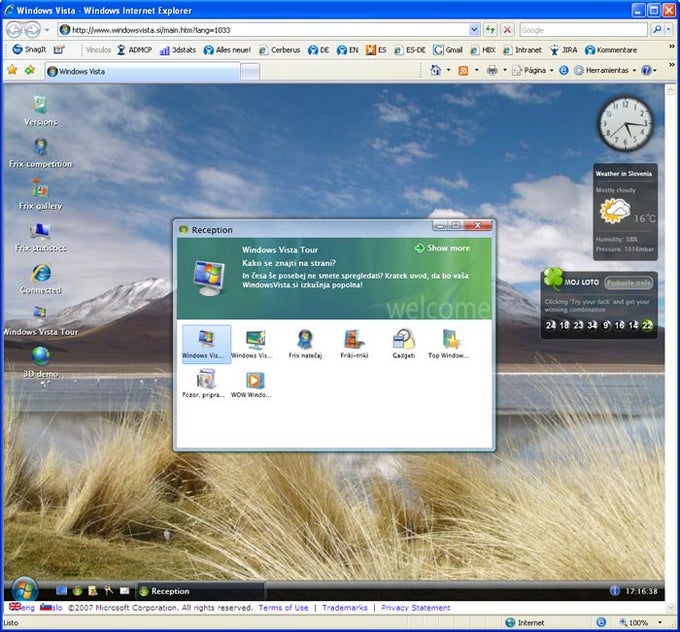
Task: Open the JIRA favorites link
Action: click(x=563, y=50)
